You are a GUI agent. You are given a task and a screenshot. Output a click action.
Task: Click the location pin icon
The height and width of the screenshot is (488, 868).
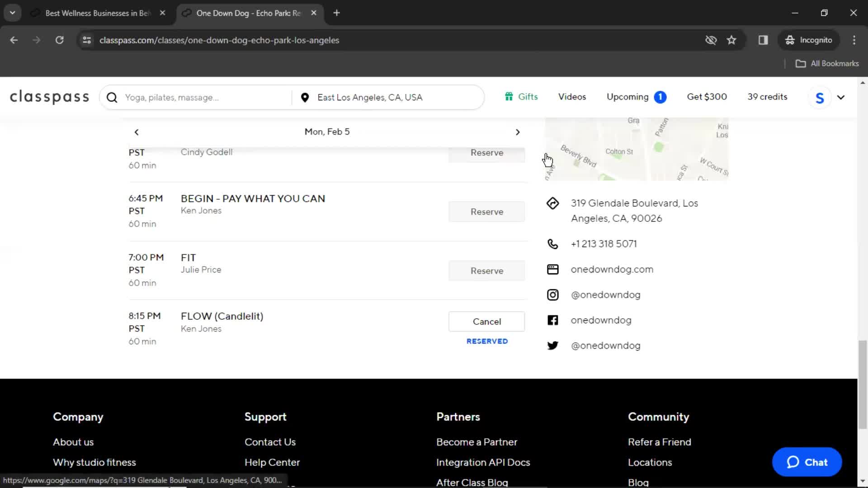pyautogui.click(x=305, y=98)
